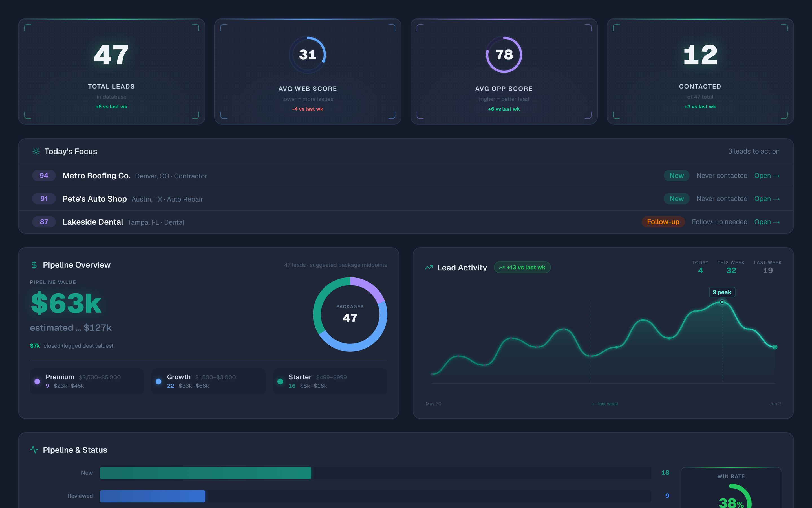Click the Premium package card
The image size is (812, 508).
point(87,381)
